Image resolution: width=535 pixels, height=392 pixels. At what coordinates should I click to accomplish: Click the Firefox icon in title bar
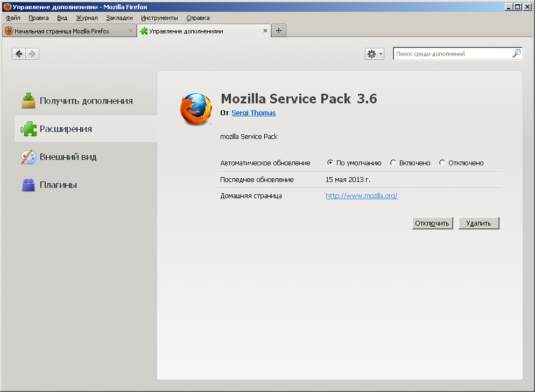pyautogui.click(x=7, y=7)
